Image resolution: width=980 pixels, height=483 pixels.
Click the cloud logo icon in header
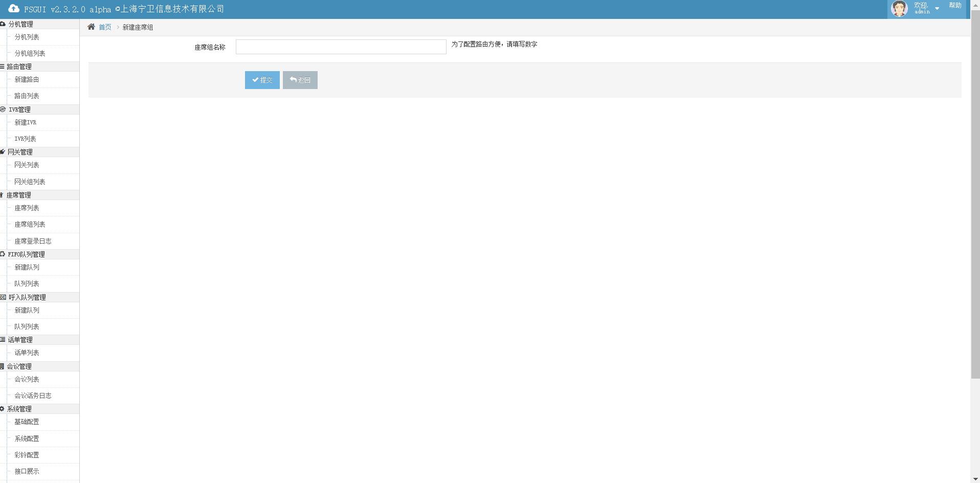(14, 8)
